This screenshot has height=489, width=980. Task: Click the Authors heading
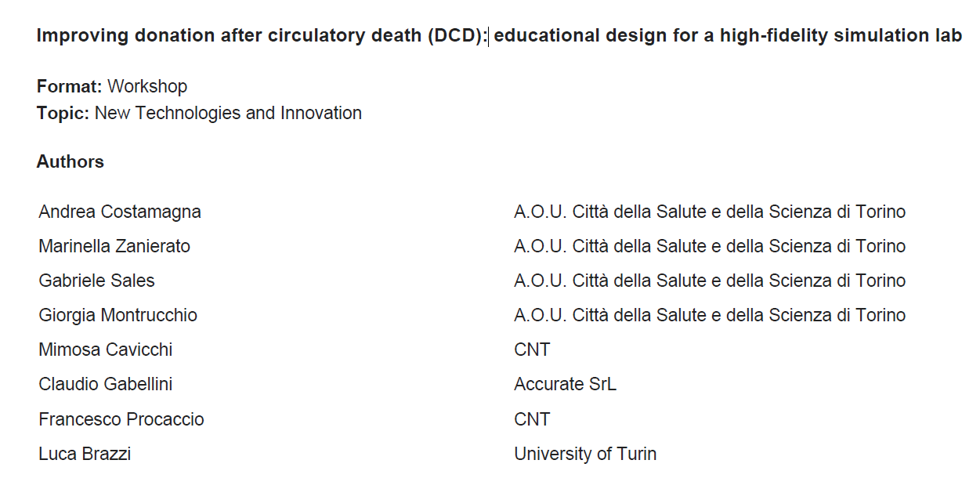[x=71, y=161]
